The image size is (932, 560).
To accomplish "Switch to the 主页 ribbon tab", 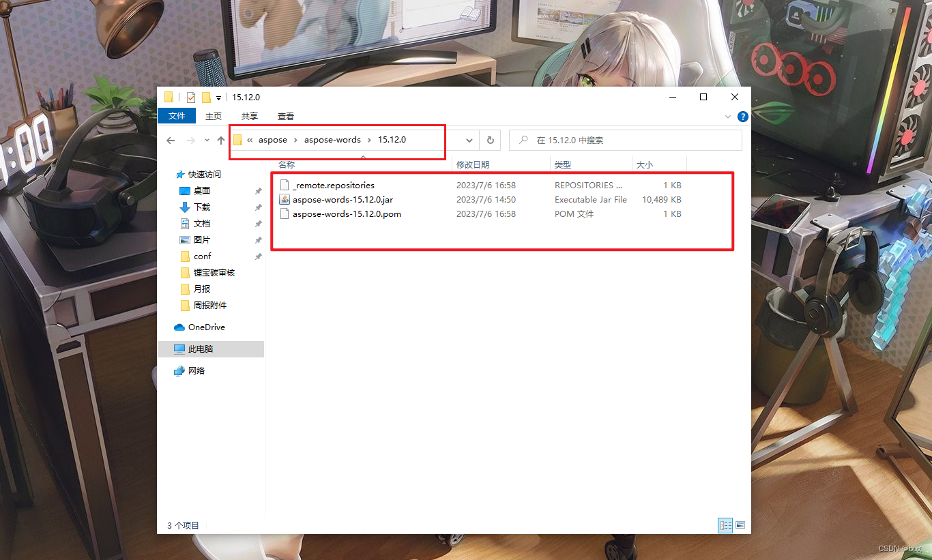I will coord(214,117).
